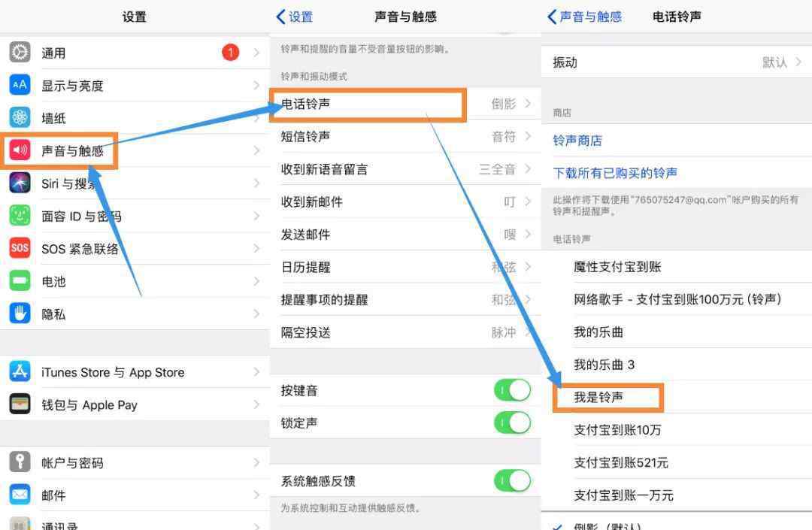
Task: Open the 墙纸 settings row
Action: tap(135, 118)
